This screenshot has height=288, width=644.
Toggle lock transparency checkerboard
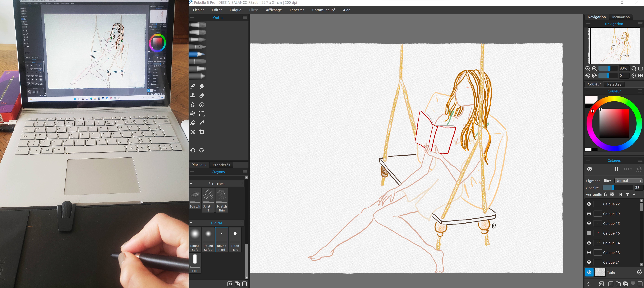click(612, 194)
